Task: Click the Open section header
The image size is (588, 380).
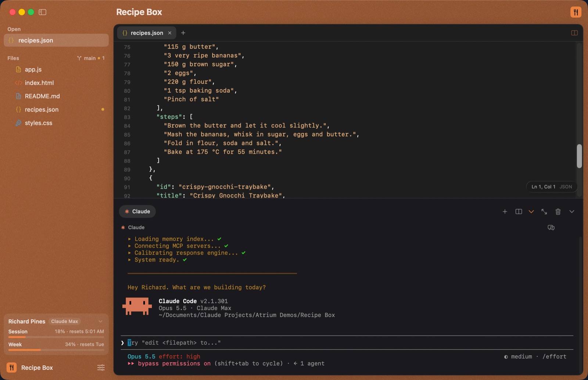Action: click(x=14, y=29)
